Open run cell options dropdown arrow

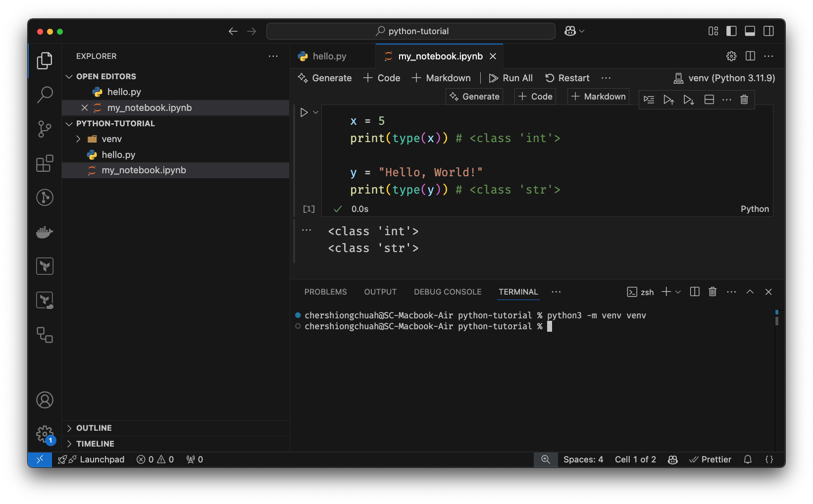pyautogui.click(x=315, y=112)
